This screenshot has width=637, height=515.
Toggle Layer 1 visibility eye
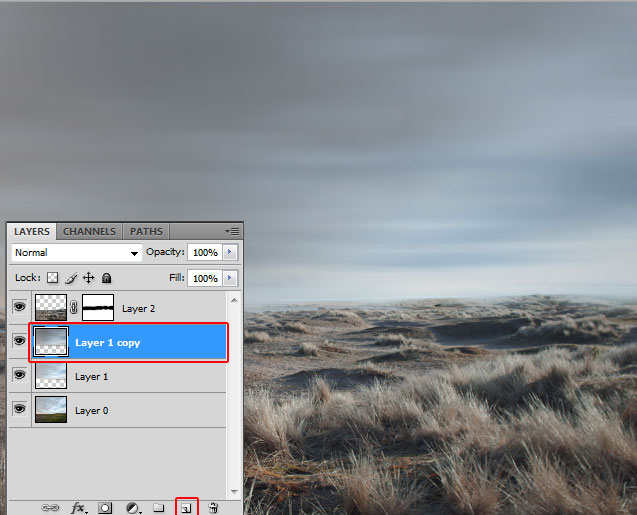(19, 374)
